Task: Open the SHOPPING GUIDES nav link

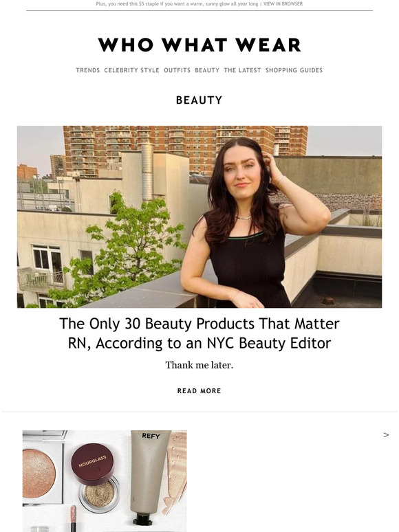Action: tap(294, 70)
